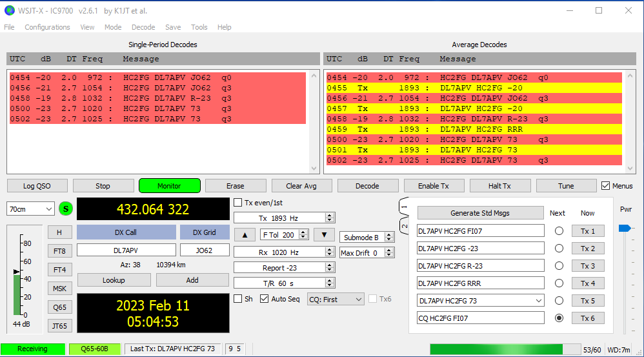Adjust the Submode B spinner
This screenshot has width=644, height=357.
389,238
